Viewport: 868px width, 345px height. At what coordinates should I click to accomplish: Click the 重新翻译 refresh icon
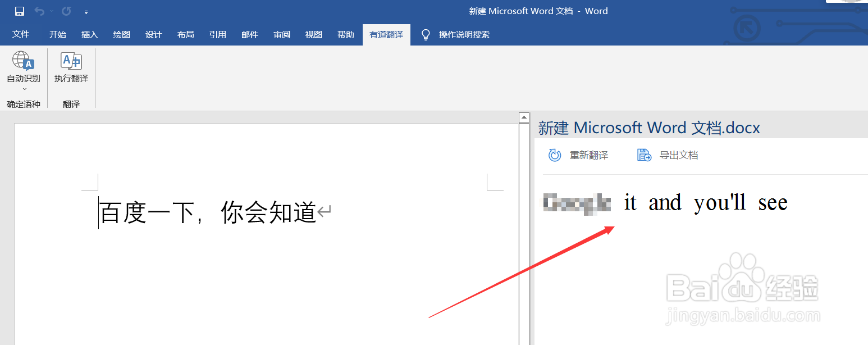click(555, 155)
